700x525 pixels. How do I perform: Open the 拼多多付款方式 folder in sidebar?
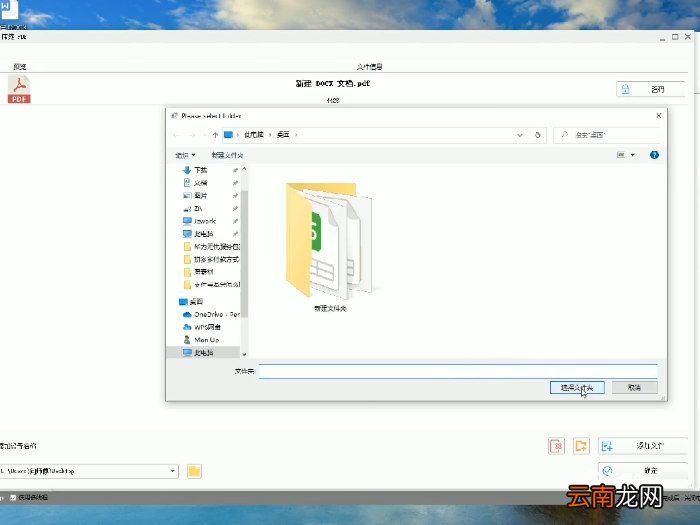[x=217, y=259]
